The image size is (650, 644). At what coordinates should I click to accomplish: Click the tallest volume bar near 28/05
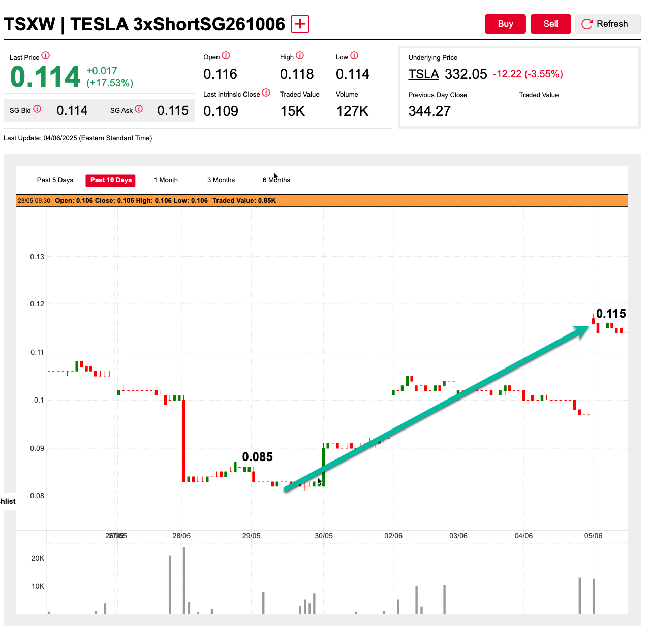point(184,580)
